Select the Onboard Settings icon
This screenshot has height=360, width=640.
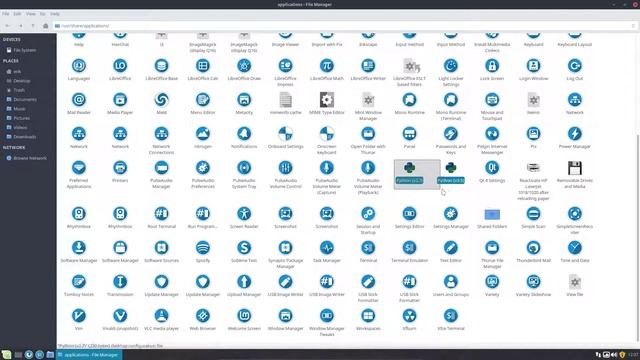(x=285, y=133)
